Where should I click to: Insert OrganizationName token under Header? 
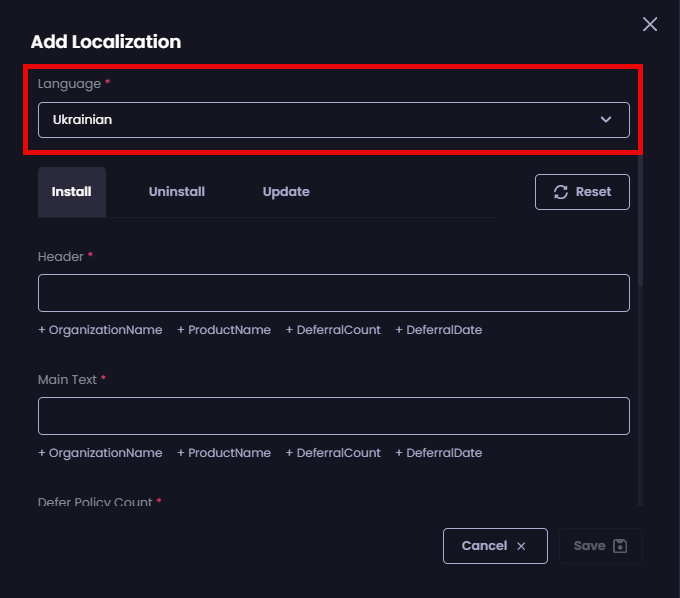coord(100,330)
